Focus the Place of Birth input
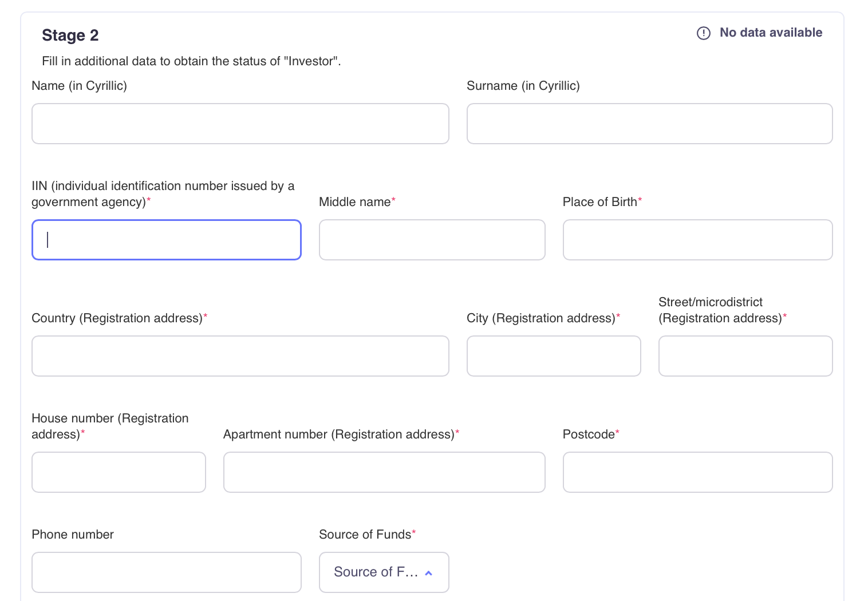 697,240
